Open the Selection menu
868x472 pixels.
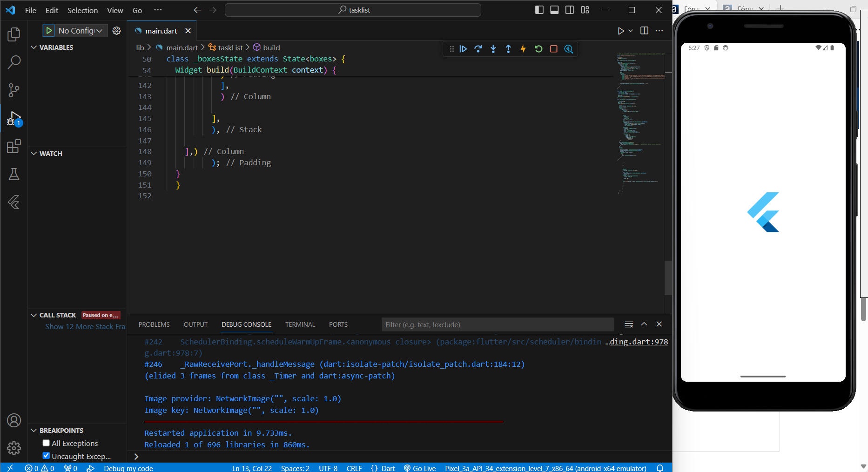[x=82, y=10]
